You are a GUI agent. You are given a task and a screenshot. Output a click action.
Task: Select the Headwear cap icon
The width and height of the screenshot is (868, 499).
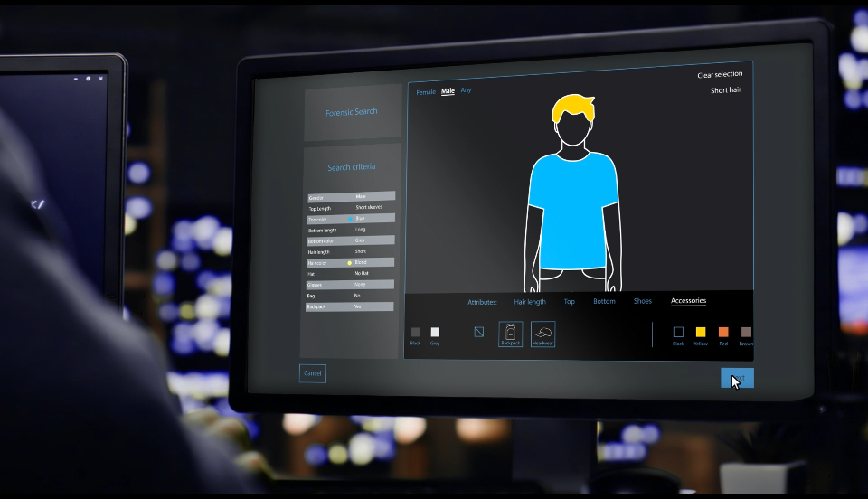[542, 334]
